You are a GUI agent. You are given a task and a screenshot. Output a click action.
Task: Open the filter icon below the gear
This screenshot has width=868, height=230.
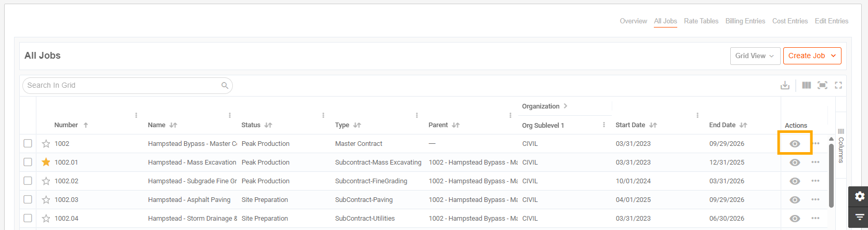tap(860, 217)
